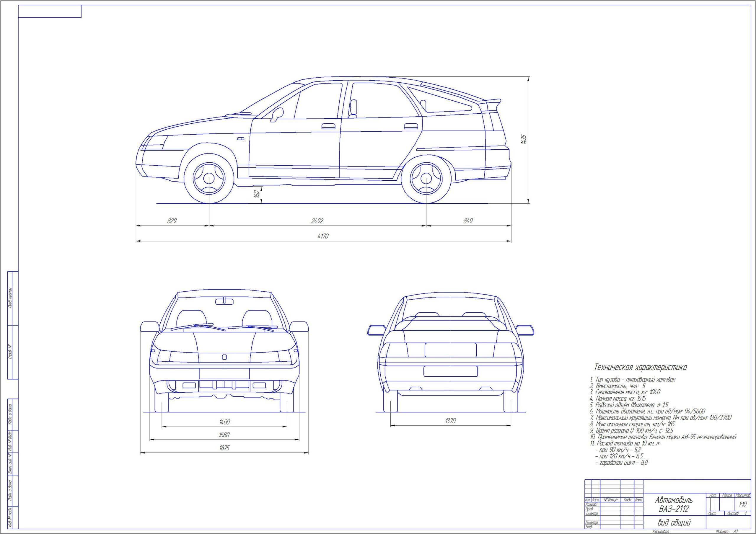Click the rear wheel hub in side view
The width and height of the screenshot is (756, 534).
426,178
